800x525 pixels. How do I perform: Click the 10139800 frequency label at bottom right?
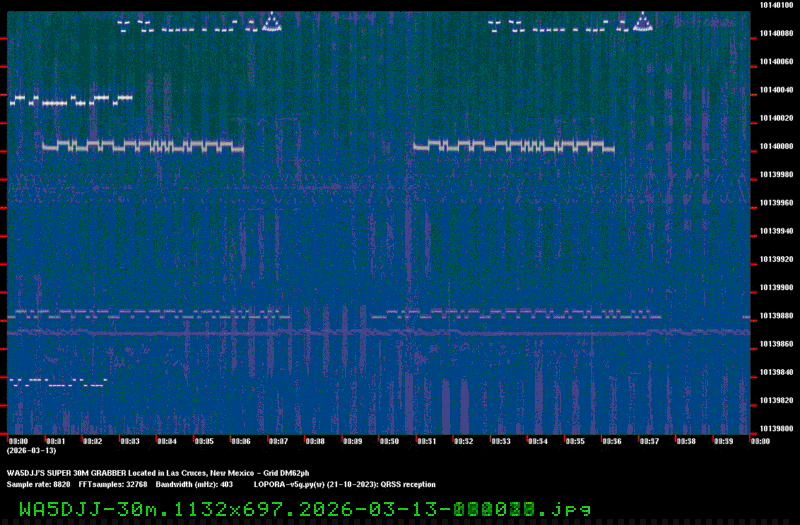coord(776,428)
